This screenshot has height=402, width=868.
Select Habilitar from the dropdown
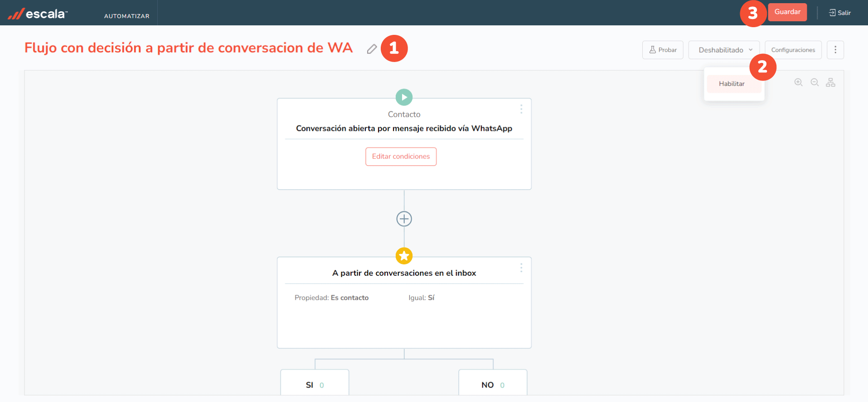pos(734,84)
